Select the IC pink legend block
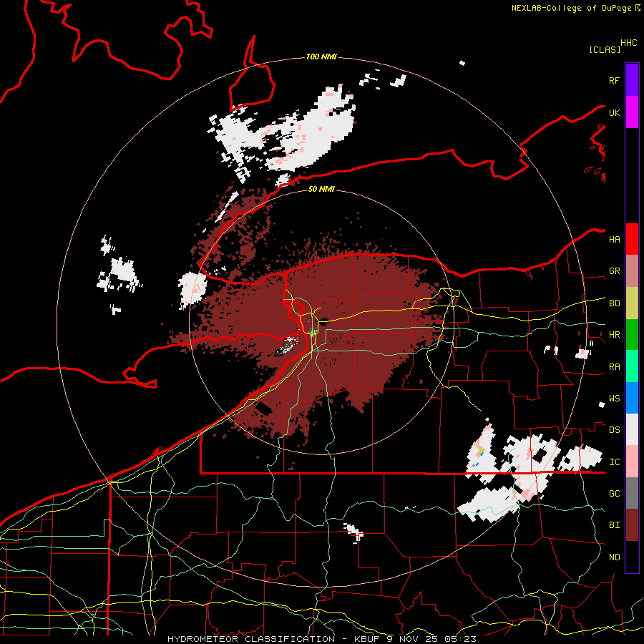 pos(632,462)
